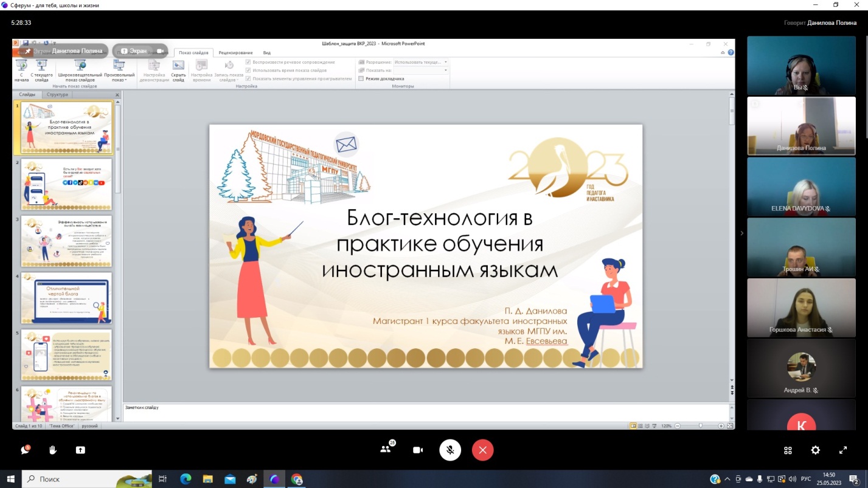
Task: End the call with red button
Action: (483, 450)
